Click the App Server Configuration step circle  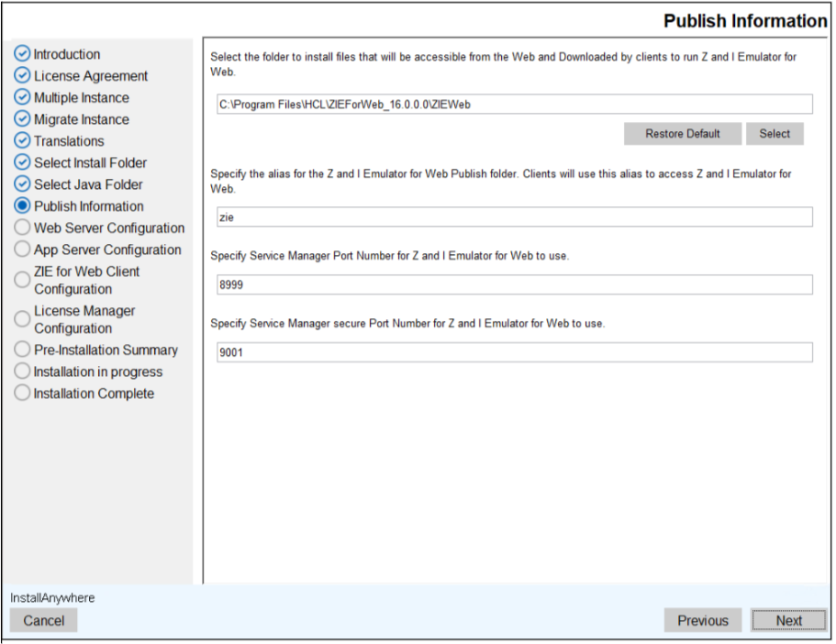[x=22, y=249]
